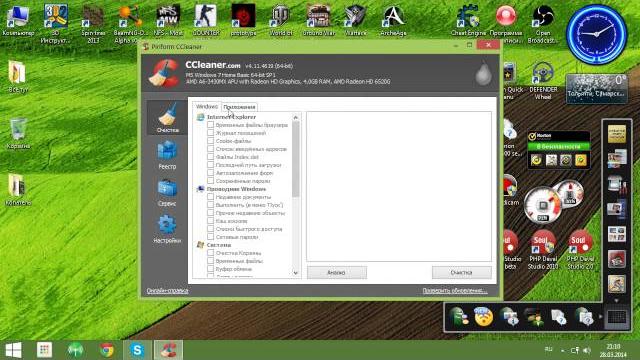Open the Реестр (Registry) section
640x360 pixels.
(167, 155)
